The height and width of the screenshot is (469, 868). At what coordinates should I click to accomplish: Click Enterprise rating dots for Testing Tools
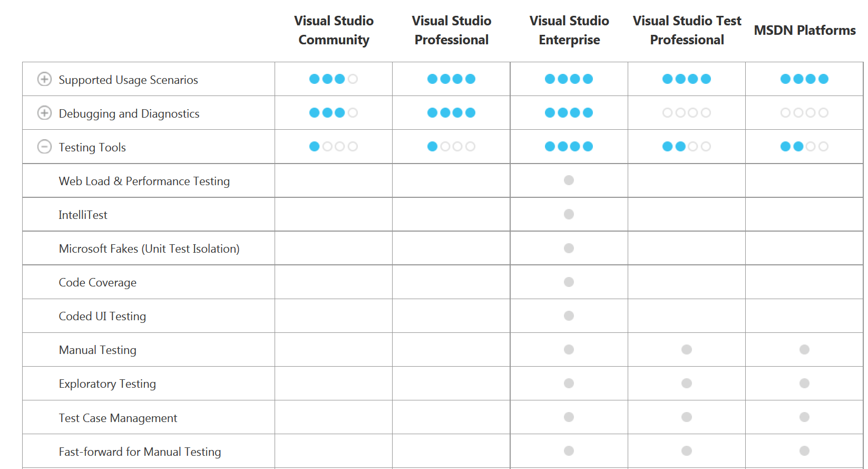[x=569, y=147]
